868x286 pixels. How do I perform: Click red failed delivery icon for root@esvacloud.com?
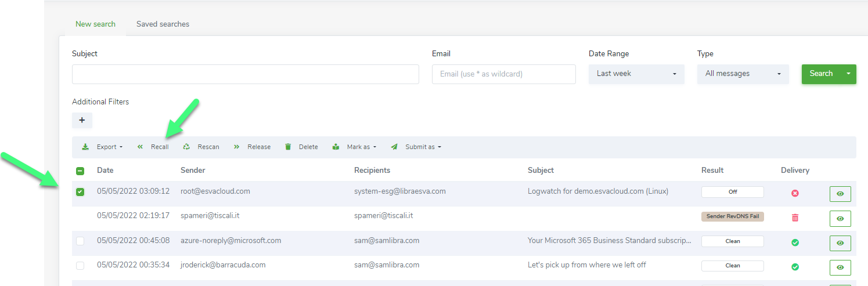(x=795, y=193)
